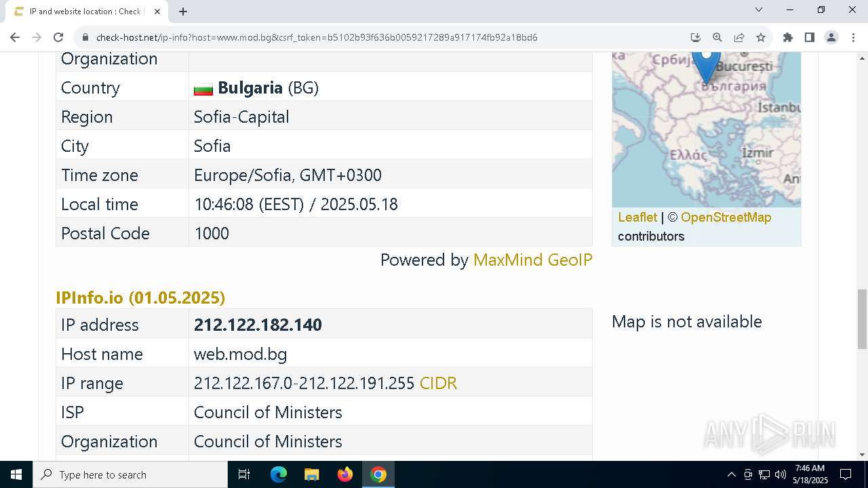
Task: Select the Sofia-Capital region value
Action: (241, 117)
